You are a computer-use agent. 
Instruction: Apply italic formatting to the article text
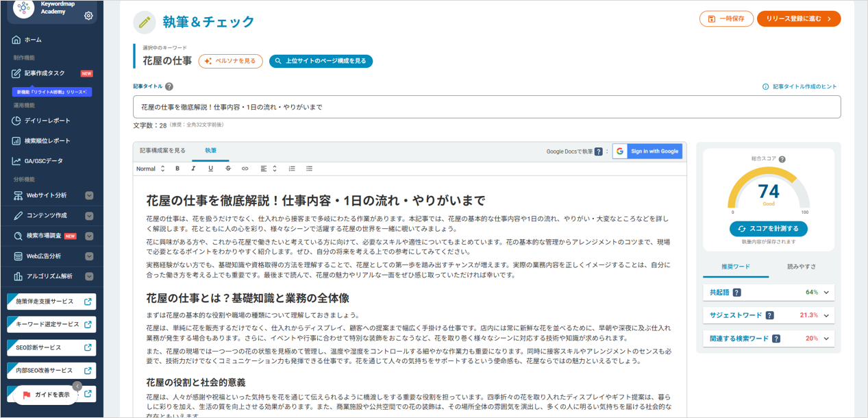tap(194, 169)
